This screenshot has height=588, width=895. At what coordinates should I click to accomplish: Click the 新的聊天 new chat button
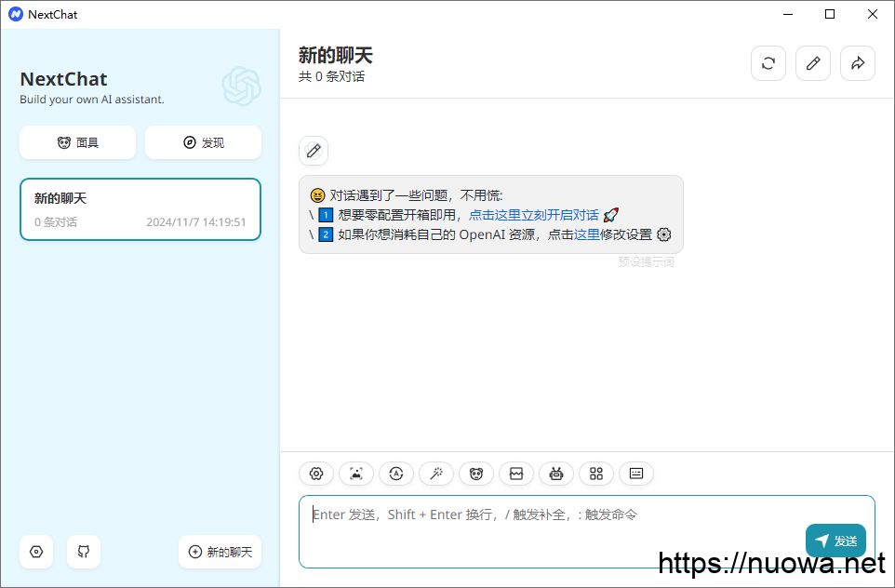[220, 552]
